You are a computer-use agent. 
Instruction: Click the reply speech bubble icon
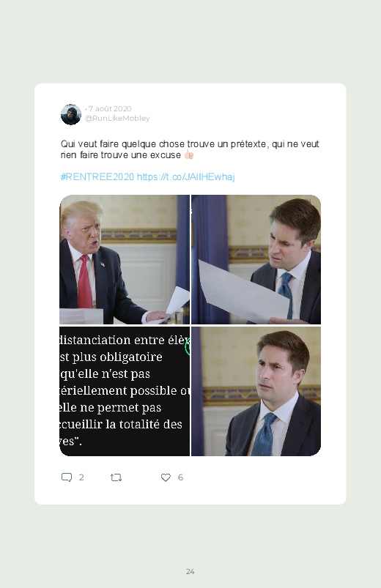[67, 477]
